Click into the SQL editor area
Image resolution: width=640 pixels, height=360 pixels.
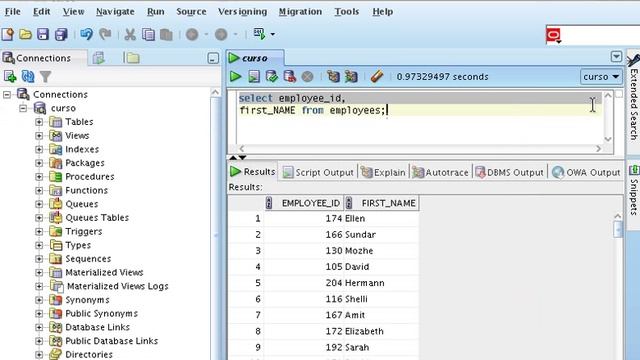pos(420,118)
